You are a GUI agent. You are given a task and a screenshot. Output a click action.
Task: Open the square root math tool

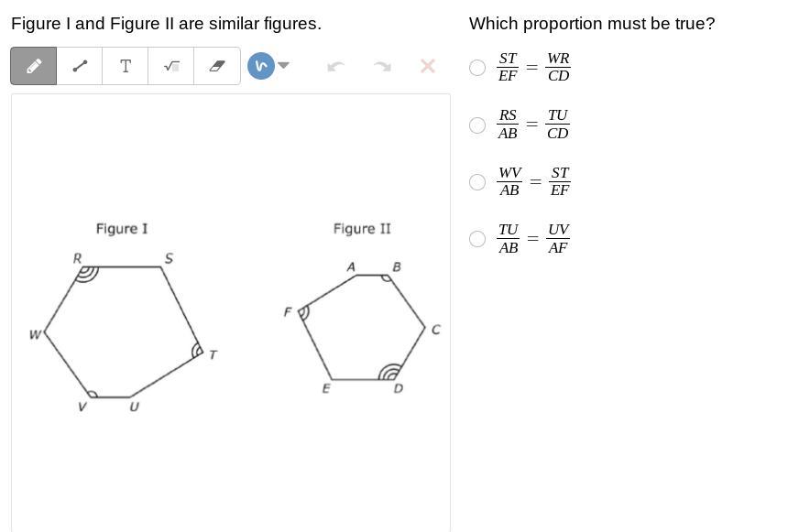(171, 66)
